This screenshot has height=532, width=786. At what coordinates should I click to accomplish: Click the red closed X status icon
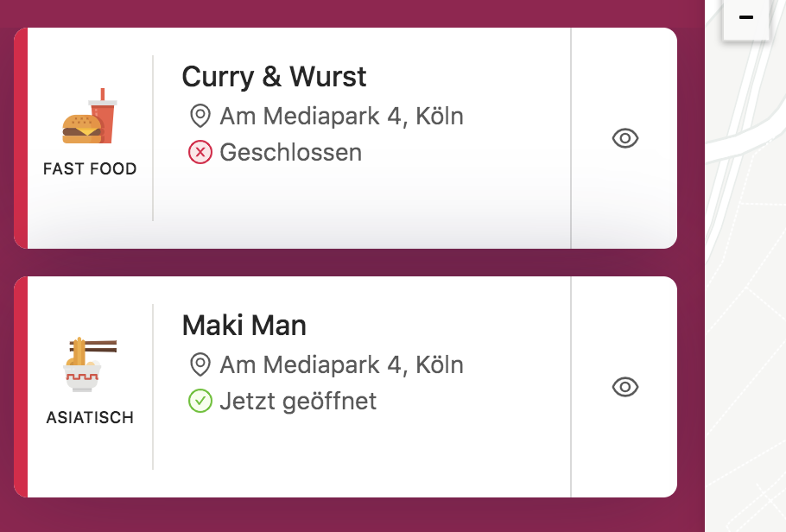pos(200,153)
